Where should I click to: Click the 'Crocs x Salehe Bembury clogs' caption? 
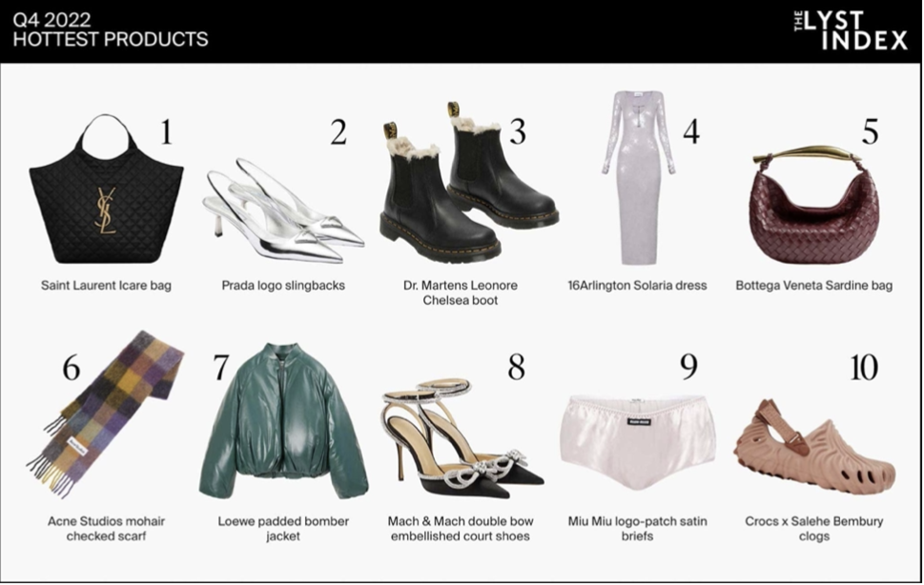tap(814, 529)
